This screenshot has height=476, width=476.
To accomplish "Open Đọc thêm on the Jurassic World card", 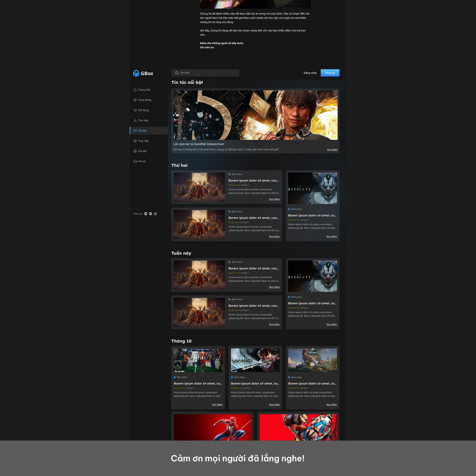I will click(332, 405).
